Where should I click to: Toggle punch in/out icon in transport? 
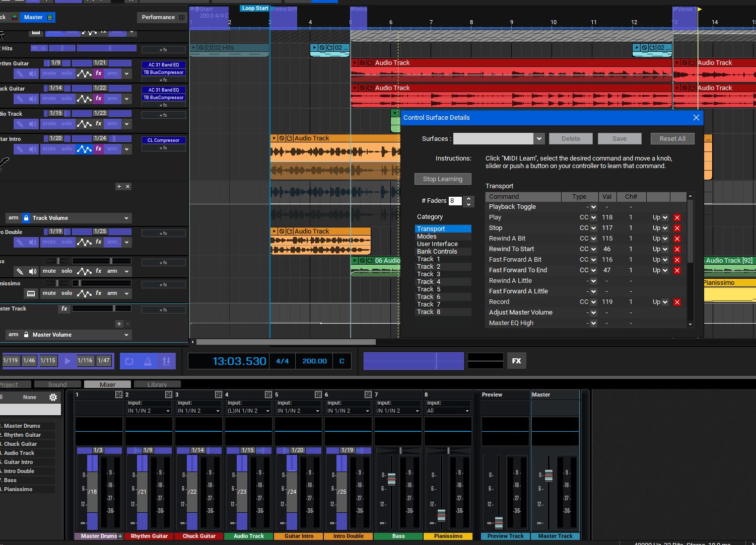167,361
